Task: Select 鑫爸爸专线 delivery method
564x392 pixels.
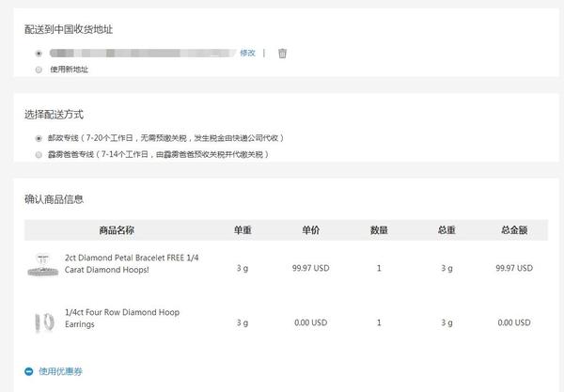Action: pos(39,153)
